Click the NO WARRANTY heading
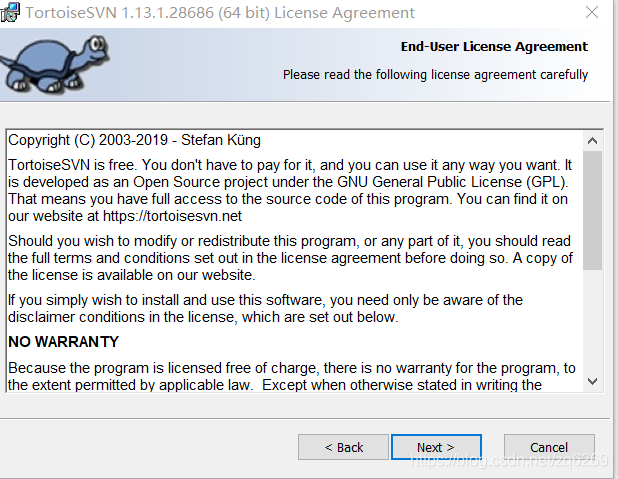Image resolution: width=618 pixels, height=479 pixels. 63,342
